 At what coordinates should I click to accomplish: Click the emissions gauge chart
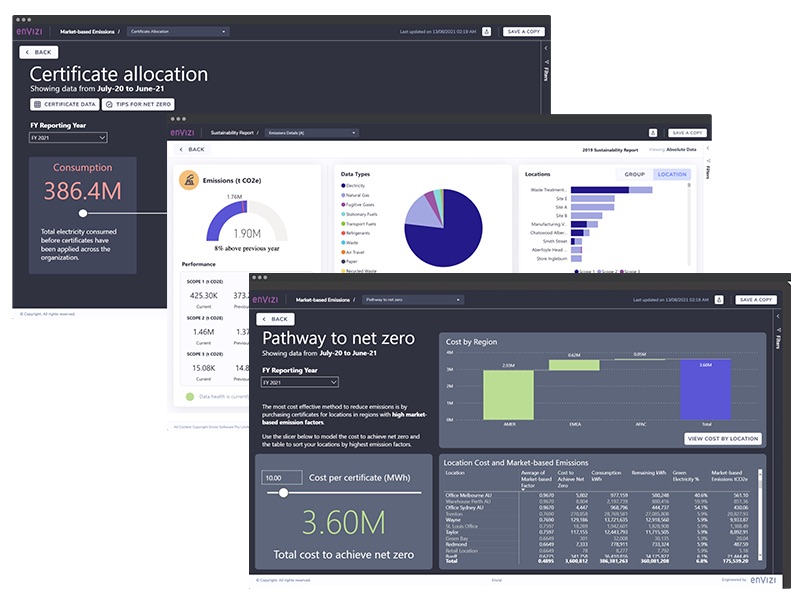[247, 220]
